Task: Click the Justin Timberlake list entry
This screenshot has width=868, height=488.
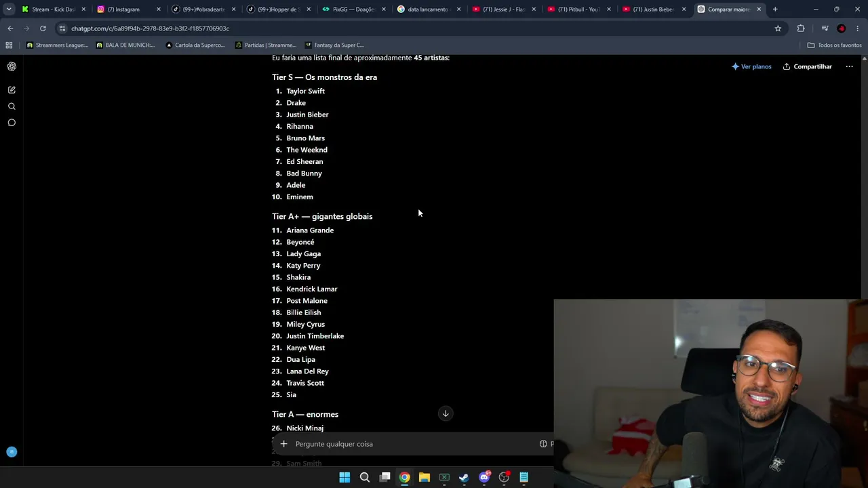Action: coord(315,336)
